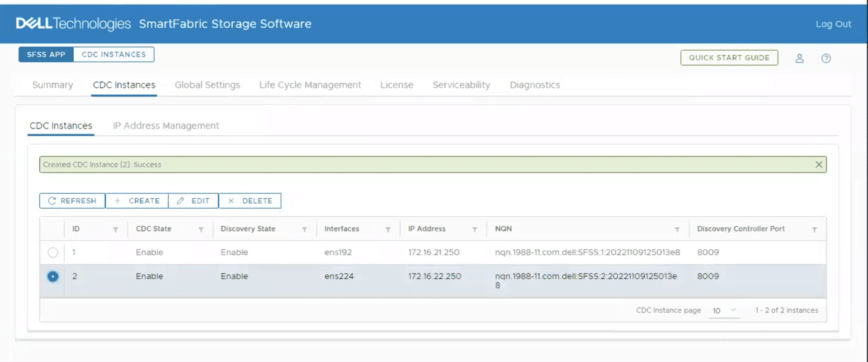Switch to the CDC INSTANCES top view
Image resolution: width=868 pixels, height=362 pixels.
click(114, 54)
